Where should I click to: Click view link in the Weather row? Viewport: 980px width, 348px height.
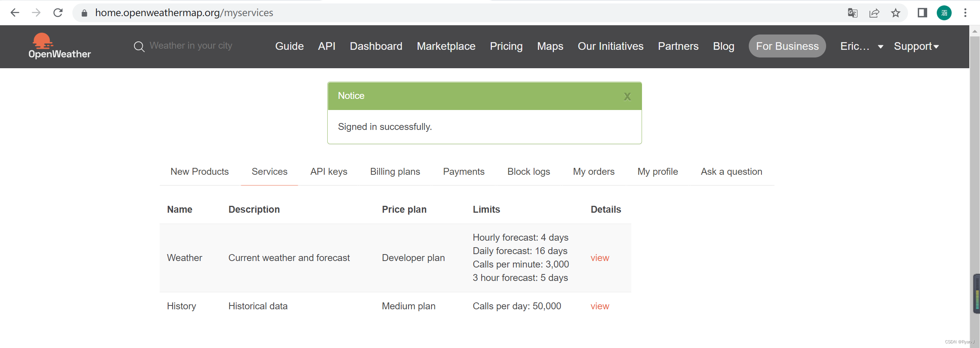coord(599,258)
